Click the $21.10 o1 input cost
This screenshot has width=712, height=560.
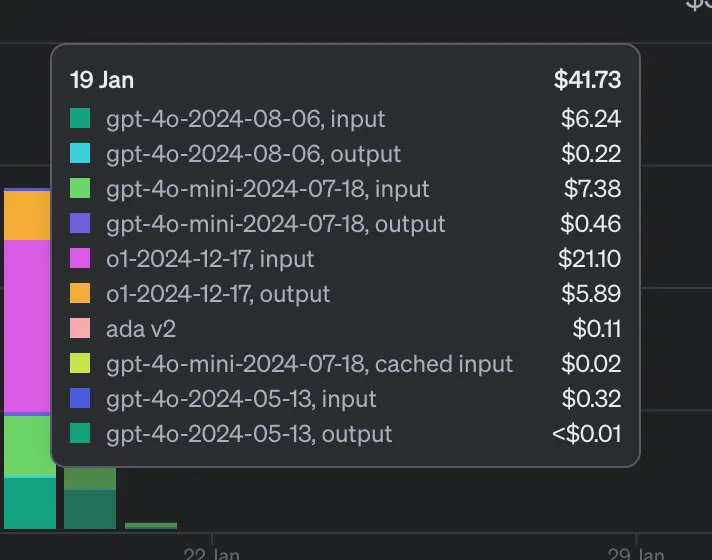coord(589,259)
